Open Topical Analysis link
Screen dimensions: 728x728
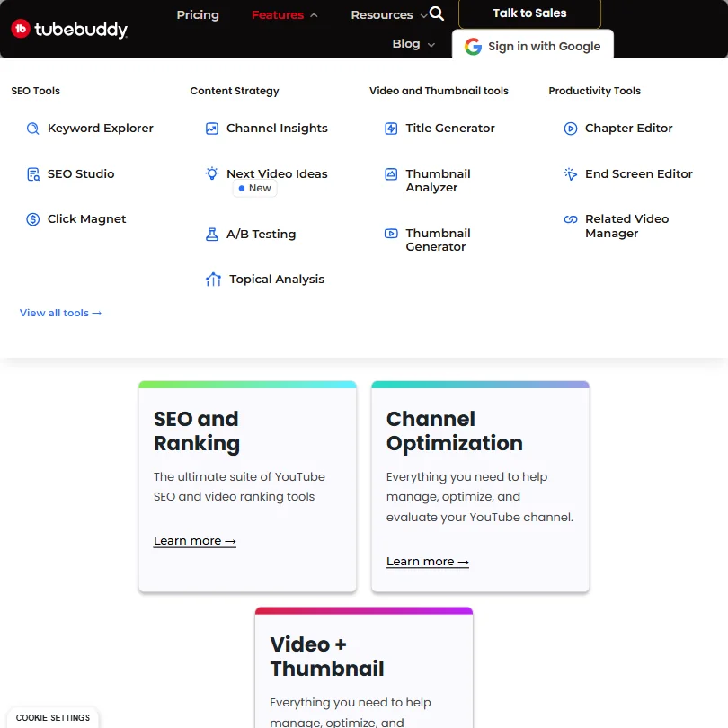coord(277,279)
